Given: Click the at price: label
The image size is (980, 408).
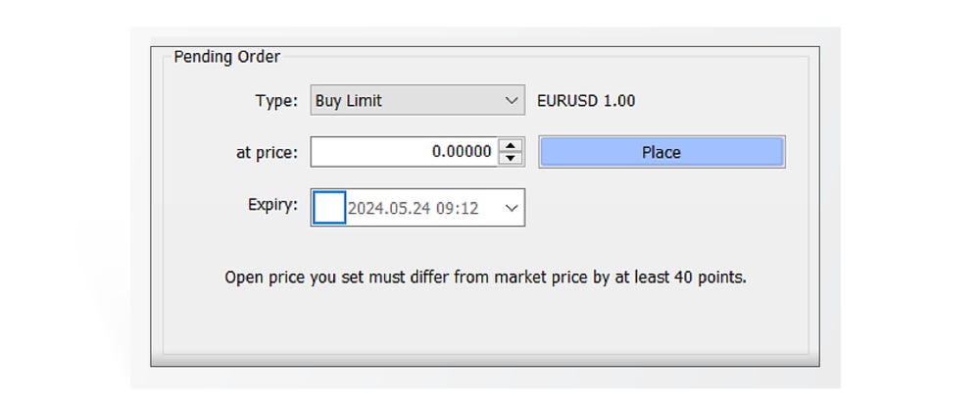Looking at the screenshot, I should (x=267, y=153).
